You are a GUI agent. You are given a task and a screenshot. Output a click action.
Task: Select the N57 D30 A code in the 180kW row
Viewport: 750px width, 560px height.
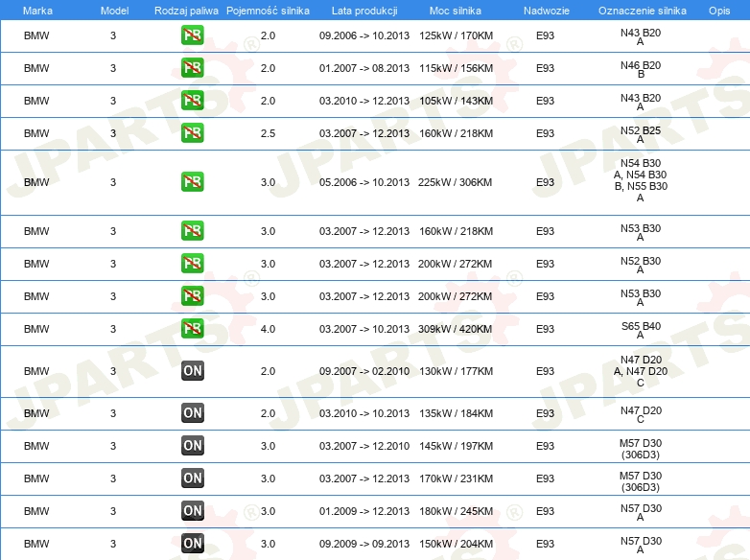click(641, 512)
